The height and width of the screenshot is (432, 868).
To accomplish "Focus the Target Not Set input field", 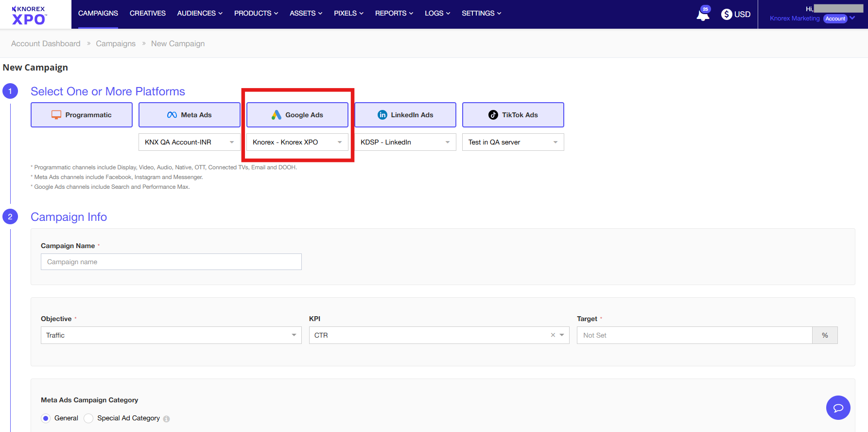I will tap(694, 335).
